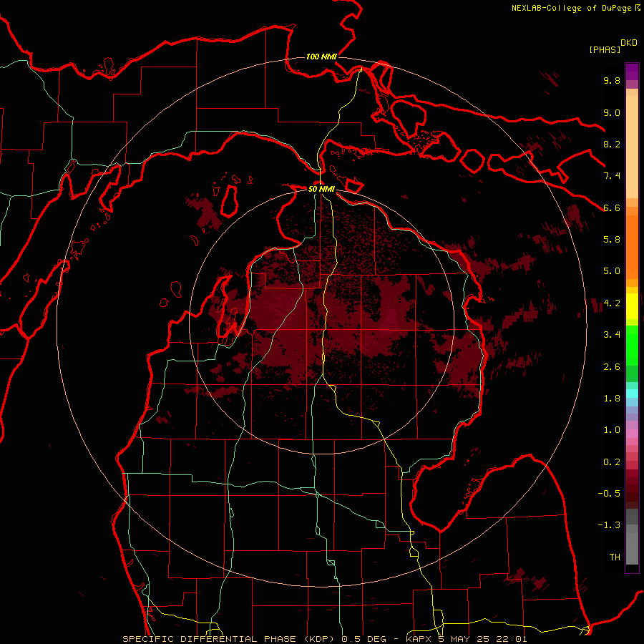Image resolution: width=644 pixels, height=644 pixels.
Task: Click the -0.5 value on the color scale
Action: (609, 494)
